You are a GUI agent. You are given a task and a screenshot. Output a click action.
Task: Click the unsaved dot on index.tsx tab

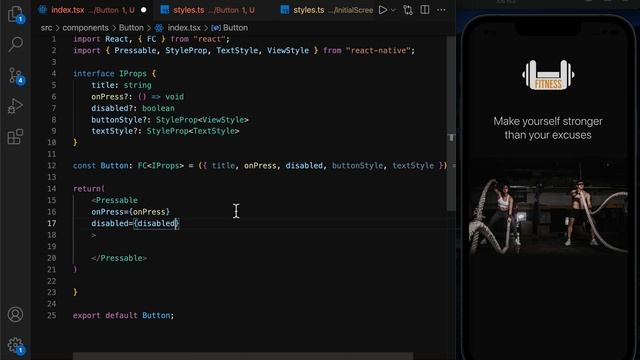(x=144, y=10)
